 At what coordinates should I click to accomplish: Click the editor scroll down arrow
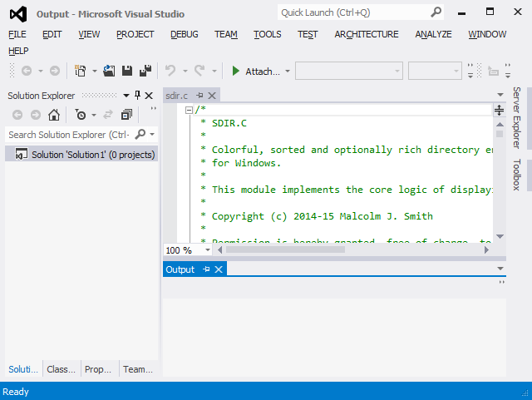click(500, 236)
